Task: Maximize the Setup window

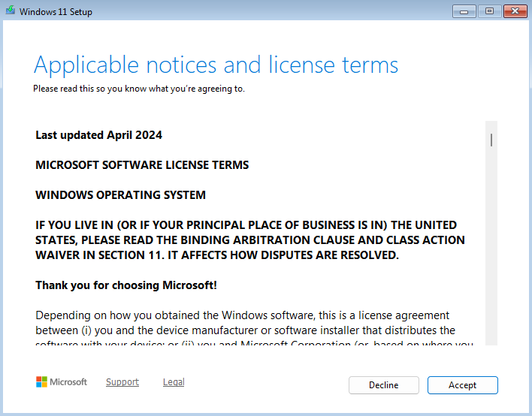Action: pyautogui.click(x=489, y=11)
